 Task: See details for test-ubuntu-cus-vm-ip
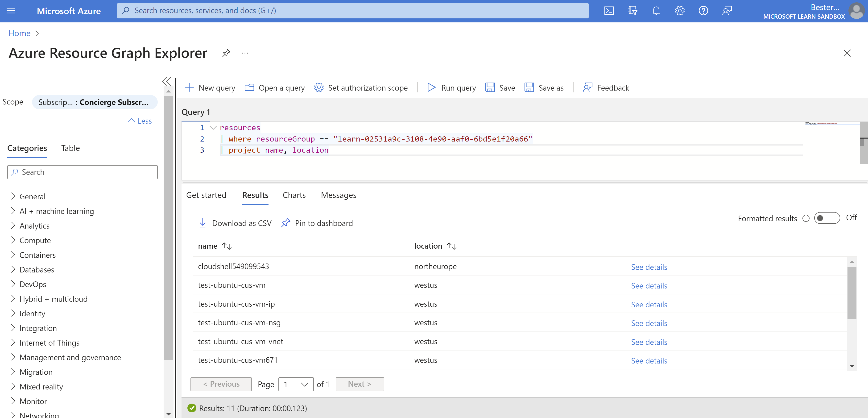(649, 304)
